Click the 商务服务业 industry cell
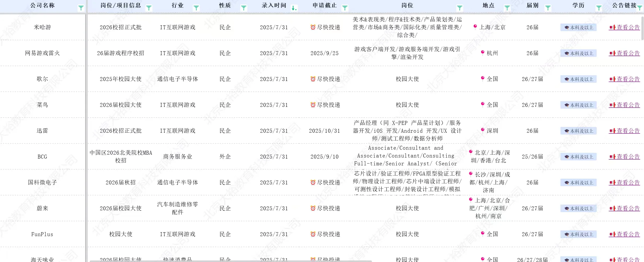Screen dimensions: 644x262 (178, 156)
